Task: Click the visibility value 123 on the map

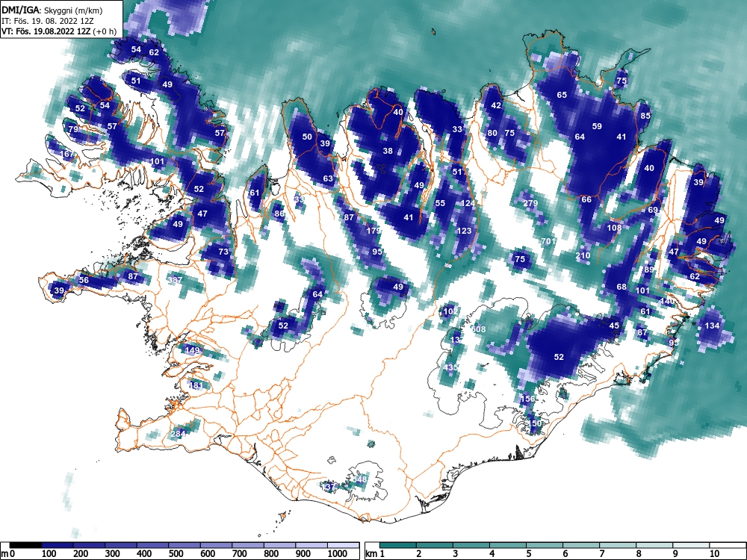Action: 464,231
